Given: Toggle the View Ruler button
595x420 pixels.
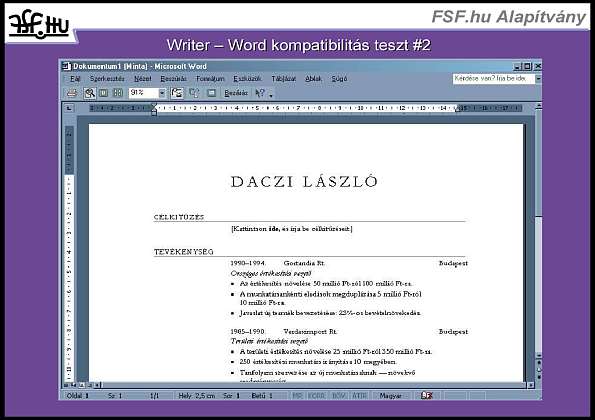Looking at the screenshot, I should tap(177, 93).
